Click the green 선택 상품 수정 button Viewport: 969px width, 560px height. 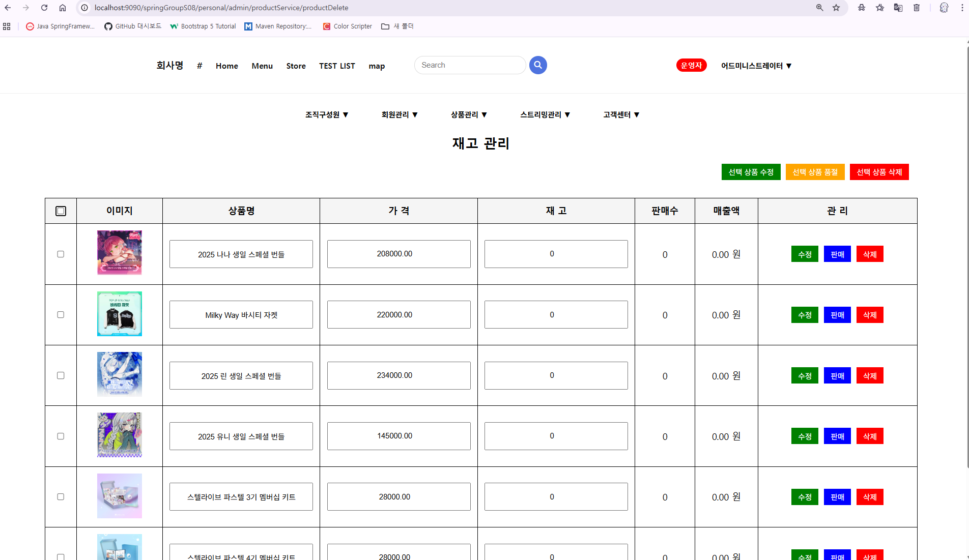click(751, 172)
